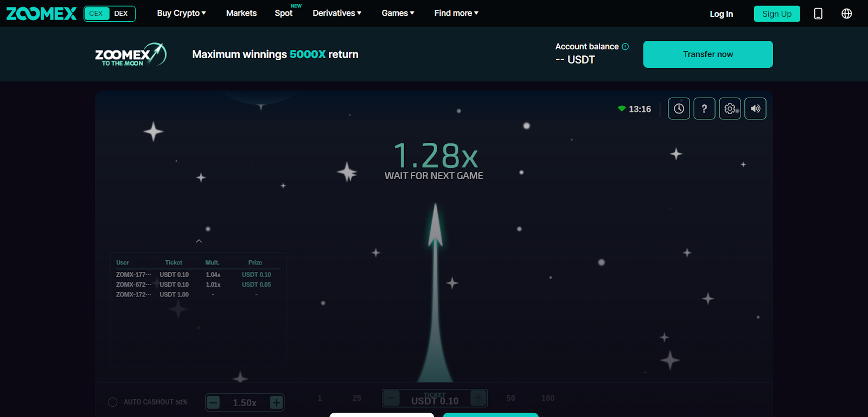Select the preset ticket amount 25
This screenshot has height=417, width=868.
[356, 398]
